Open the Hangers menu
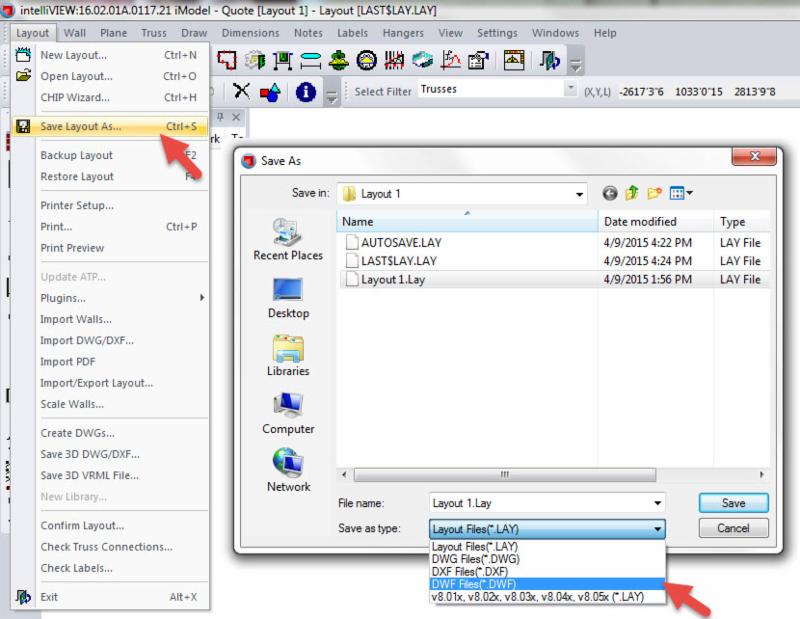 [403, 33]
